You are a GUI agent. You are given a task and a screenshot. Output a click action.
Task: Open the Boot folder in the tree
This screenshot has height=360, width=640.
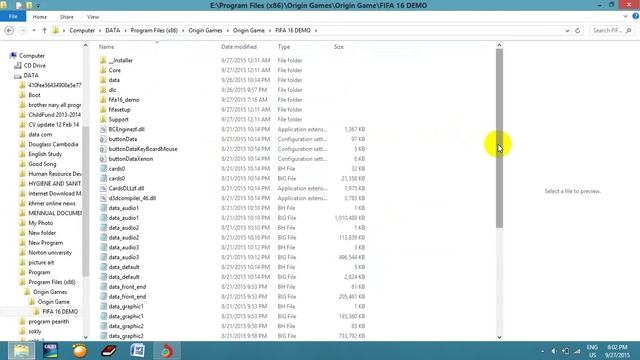point(34,95)
